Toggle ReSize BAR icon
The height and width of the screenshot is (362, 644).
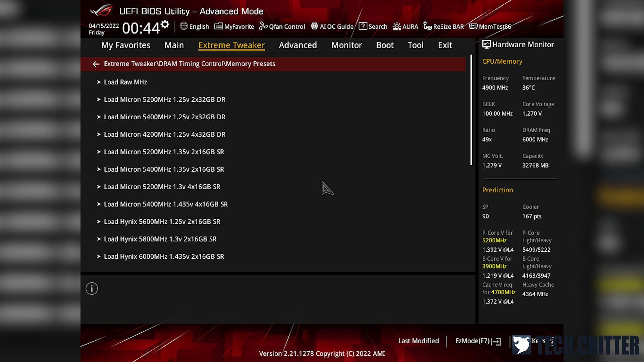(x=427, y=26)
